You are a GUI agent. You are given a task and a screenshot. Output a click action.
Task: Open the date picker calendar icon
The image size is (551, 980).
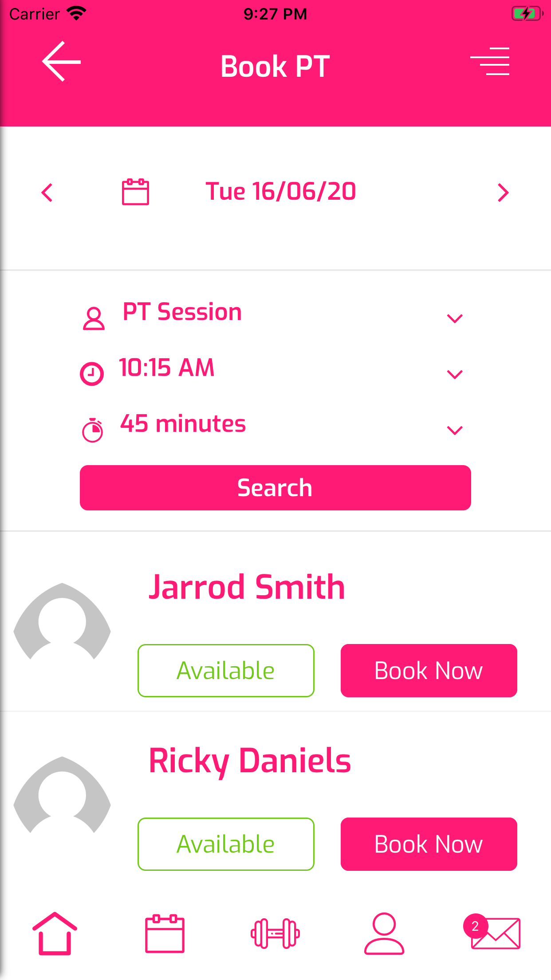tap(135, 192)
